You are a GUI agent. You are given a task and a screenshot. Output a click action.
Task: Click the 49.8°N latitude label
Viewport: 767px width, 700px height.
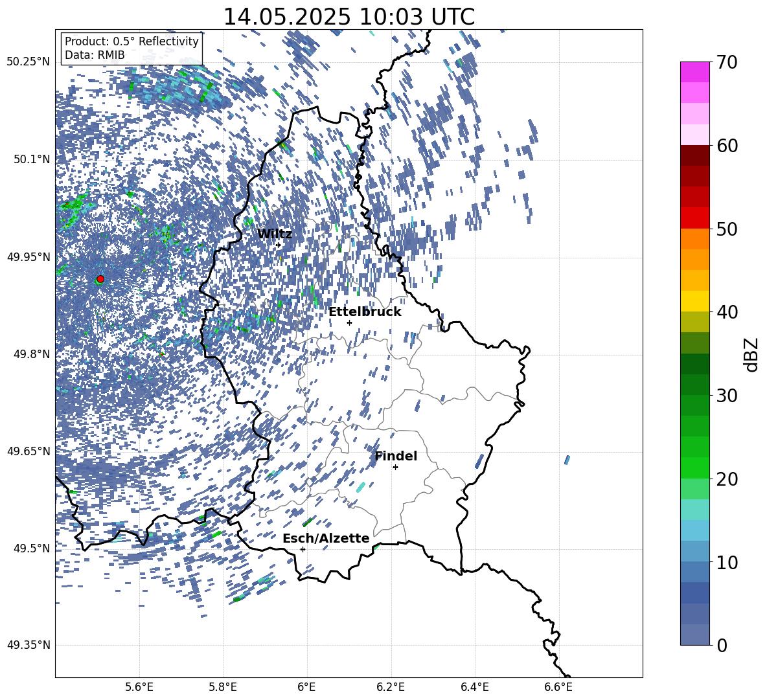point(32,354)
